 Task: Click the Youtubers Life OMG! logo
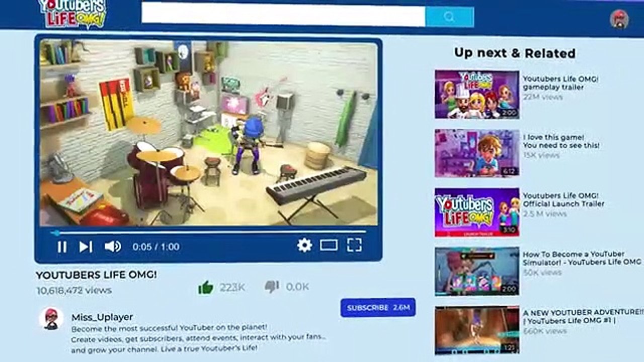(x=72, y=14)
